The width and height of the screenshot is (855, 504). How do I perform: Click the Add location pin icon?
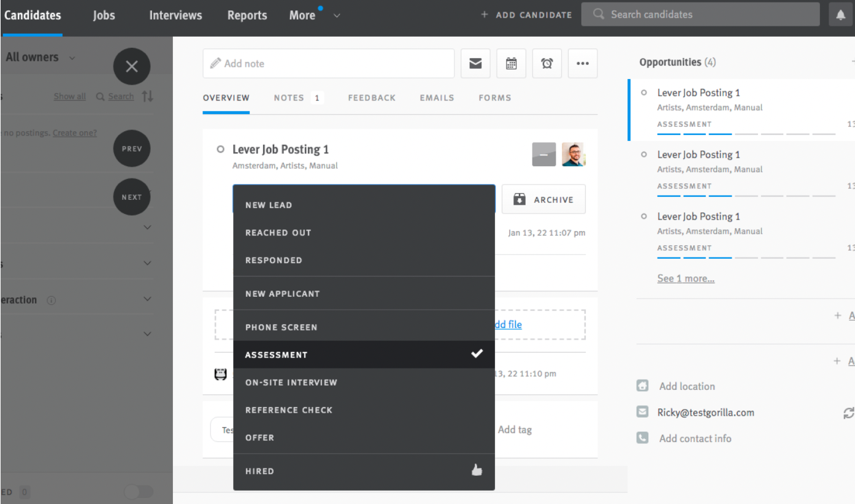pos(642,386)
